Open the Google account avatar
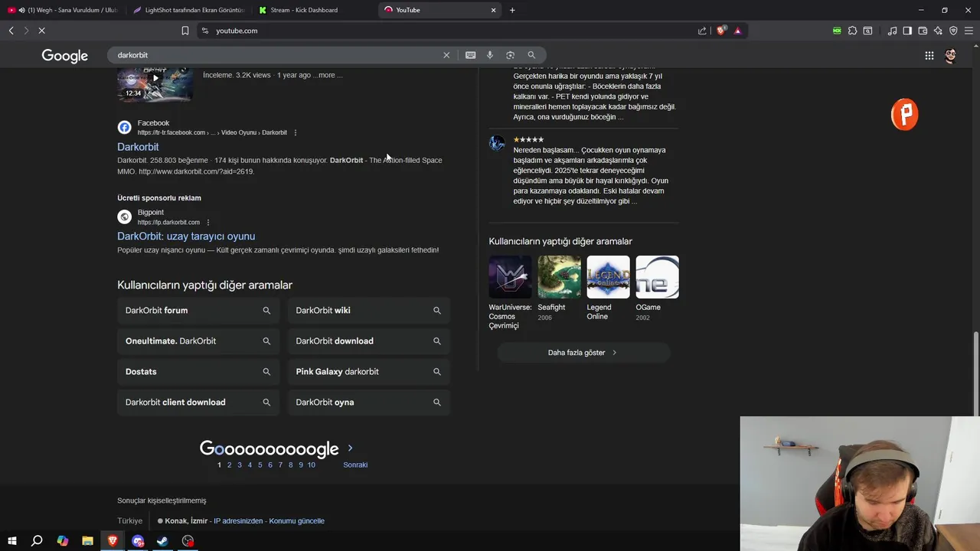980x551 pixels. pos(950,55)
